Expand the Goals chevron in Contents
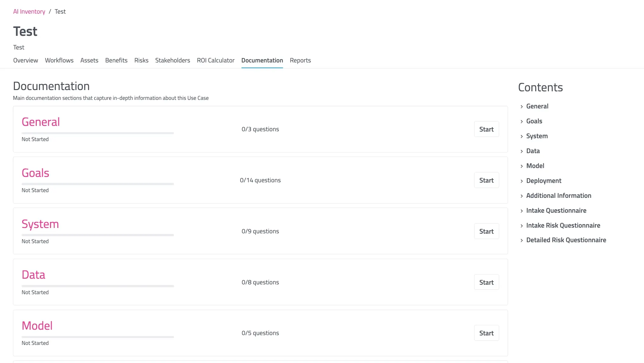 point(522,121)
